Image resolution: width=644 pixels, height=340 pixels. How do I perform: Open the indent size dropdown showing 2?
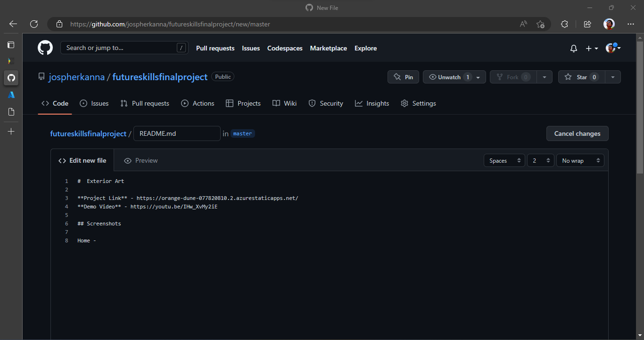click(540, 160)
